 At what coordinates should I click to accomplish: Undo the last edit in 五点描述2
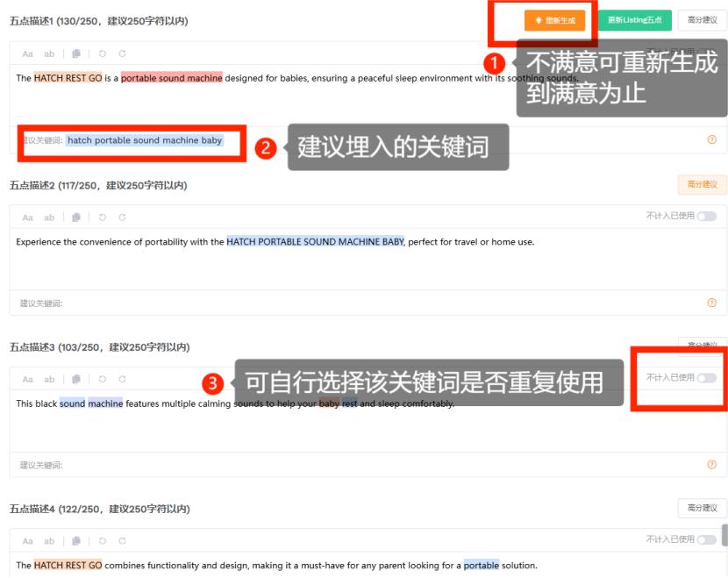(x=102, y=218)
